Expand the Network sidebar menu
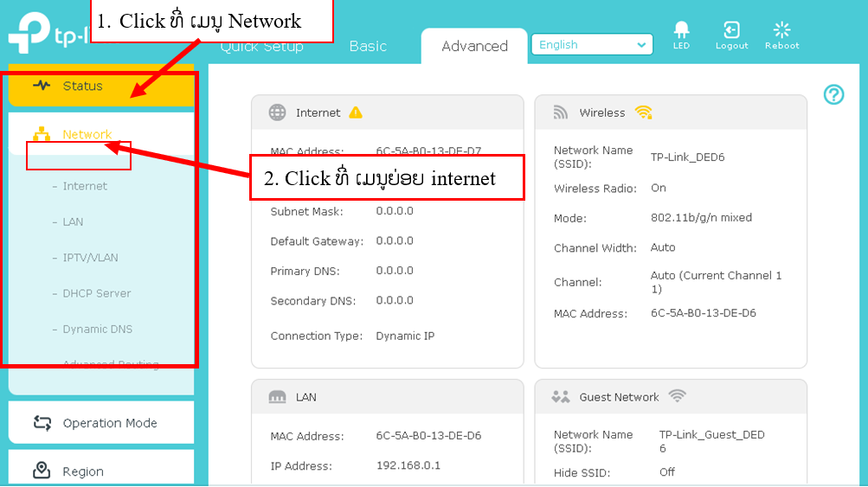Screen dimensions: 868x487 point(87,134)
